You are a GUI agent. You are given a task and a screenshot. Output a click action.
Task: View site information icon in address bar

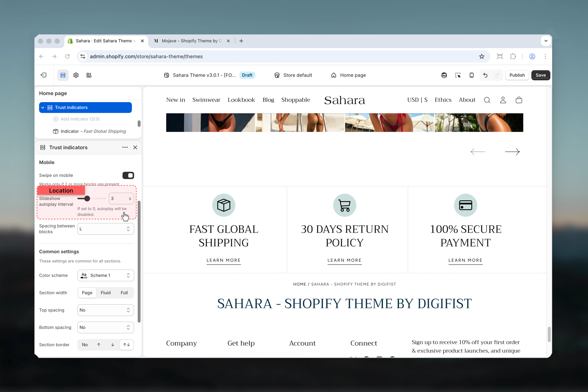click(x=83, y=56)
